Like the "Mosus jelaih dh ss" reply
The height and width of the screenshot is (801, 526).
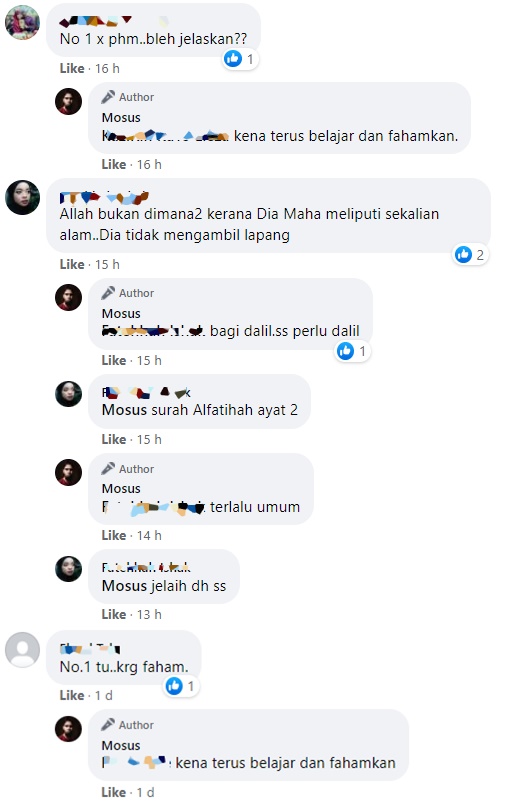[114, 614]
